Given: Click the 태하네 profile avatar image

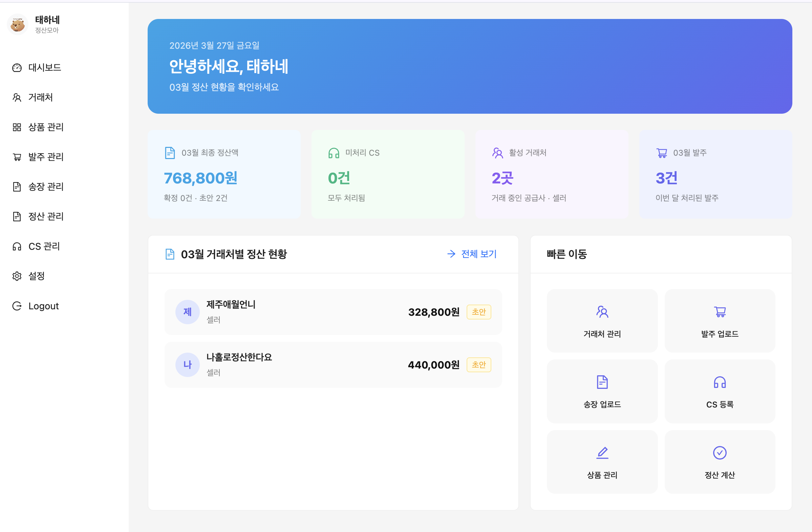Looking at the screenshot, I should pyautogui.click(x=17, y=25).
